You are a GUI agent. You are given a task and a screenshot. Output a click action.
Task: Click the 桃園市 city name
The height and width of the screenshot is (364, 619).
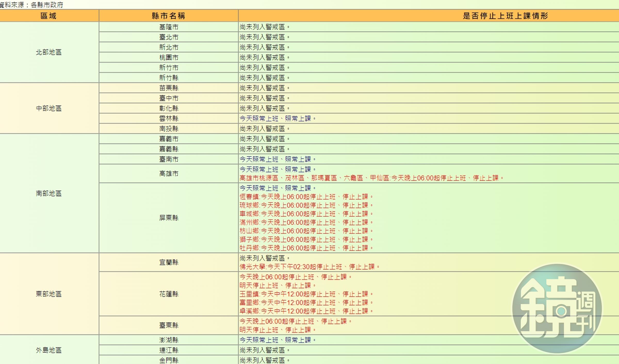click(169, 57)
